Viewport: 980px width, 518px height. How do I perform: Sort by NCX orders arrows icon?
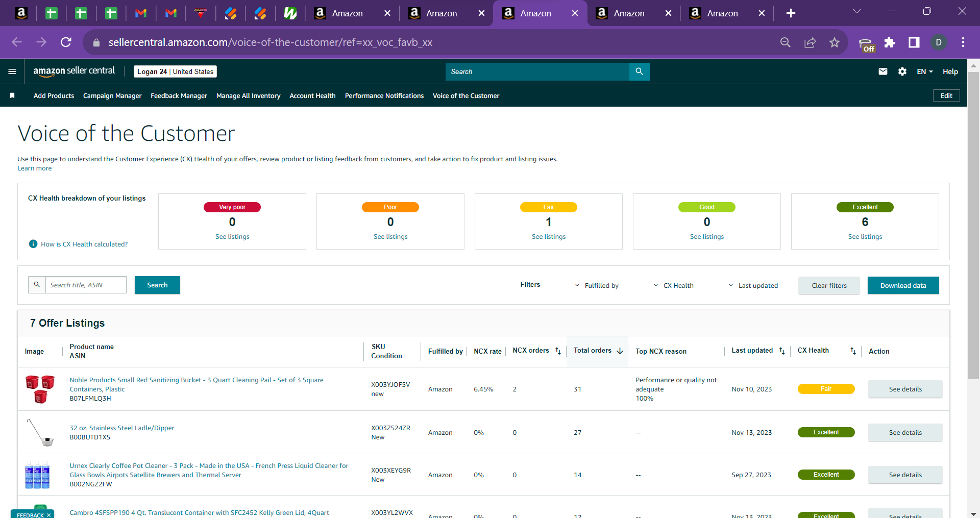point(558,351)
